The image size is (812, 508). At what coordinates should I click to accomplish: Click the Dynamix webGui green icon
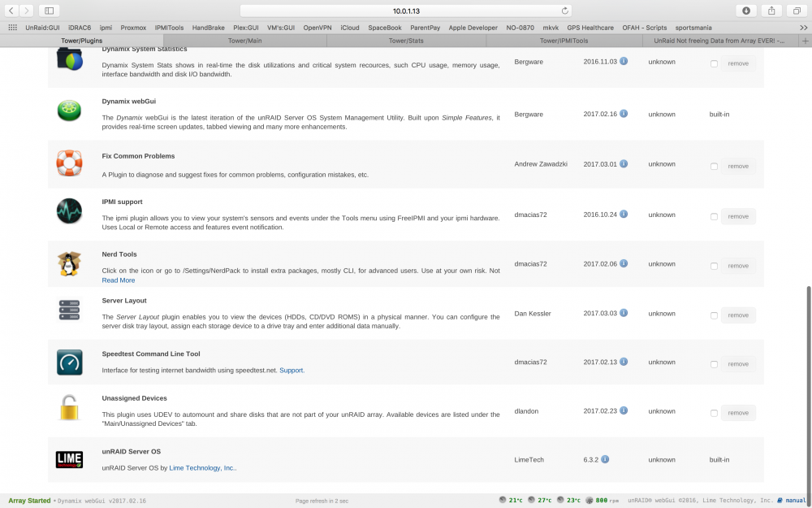(x=69, y=111)
